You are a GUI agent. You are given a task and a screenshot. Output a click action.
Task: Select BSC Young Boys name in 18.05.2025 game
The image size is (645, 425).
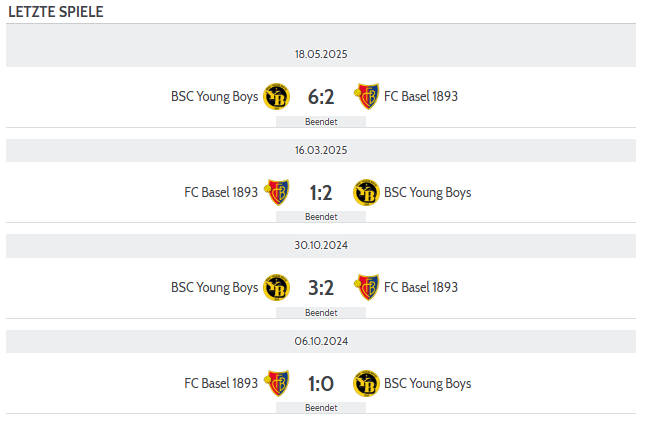click(x=215, y=97)
